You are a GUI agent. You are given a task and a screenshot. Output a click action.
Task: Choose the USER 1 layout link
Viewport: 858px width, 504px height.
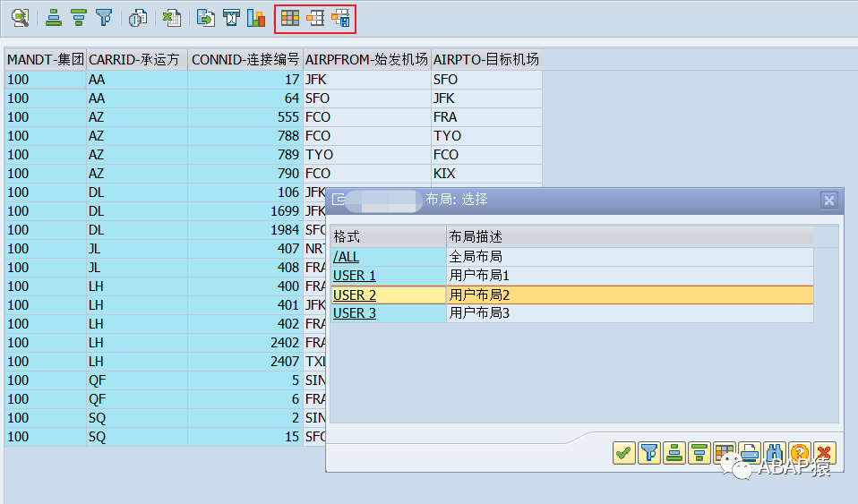[355, 275]
